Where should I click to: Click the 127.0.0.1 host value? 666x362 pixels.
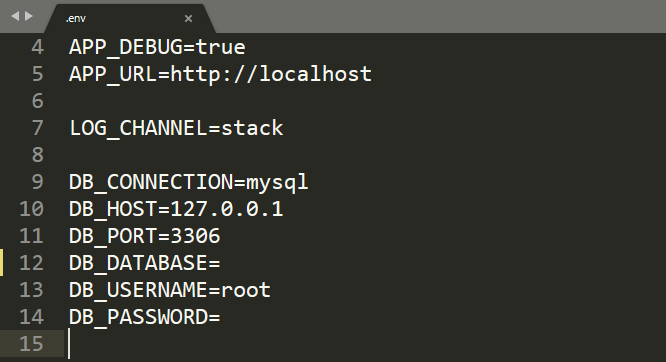point(226,209)
